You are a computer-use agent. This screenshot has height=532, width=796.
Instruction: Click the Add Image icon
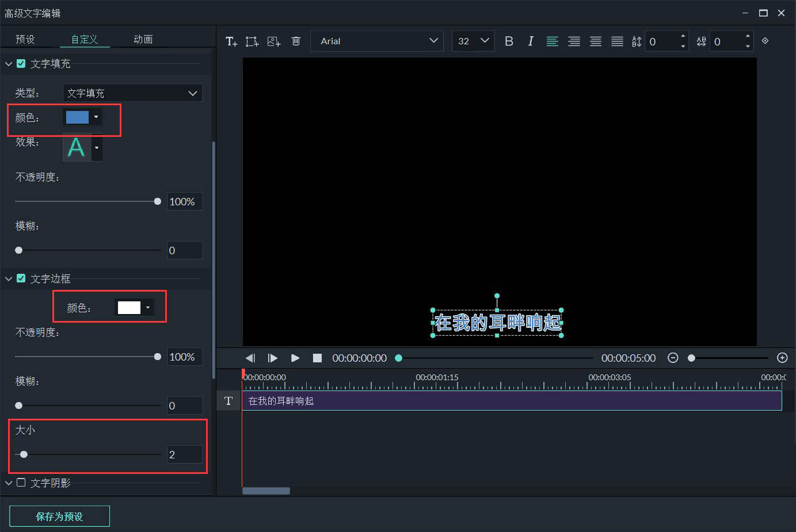(273, 41)
